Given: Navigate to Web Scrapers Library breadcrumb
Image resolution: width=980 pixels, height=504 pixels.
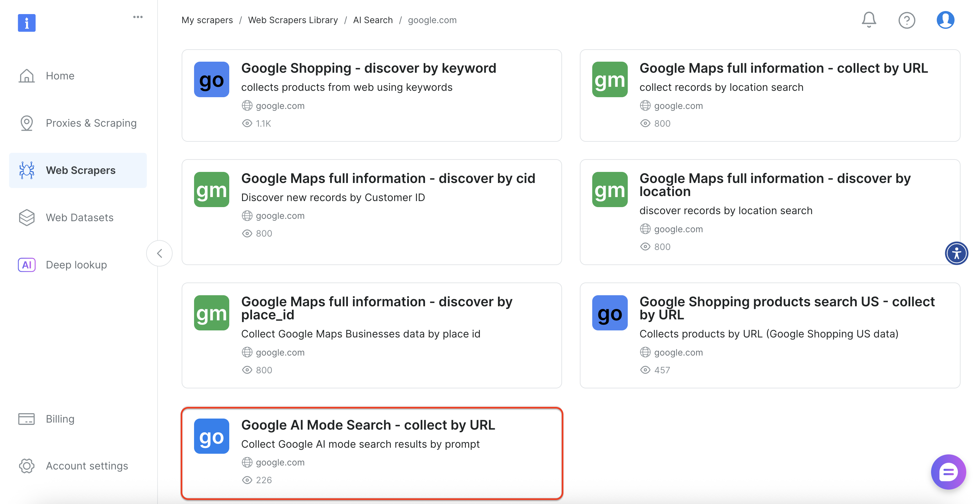Looking at the screenshot, I should 293,20.
